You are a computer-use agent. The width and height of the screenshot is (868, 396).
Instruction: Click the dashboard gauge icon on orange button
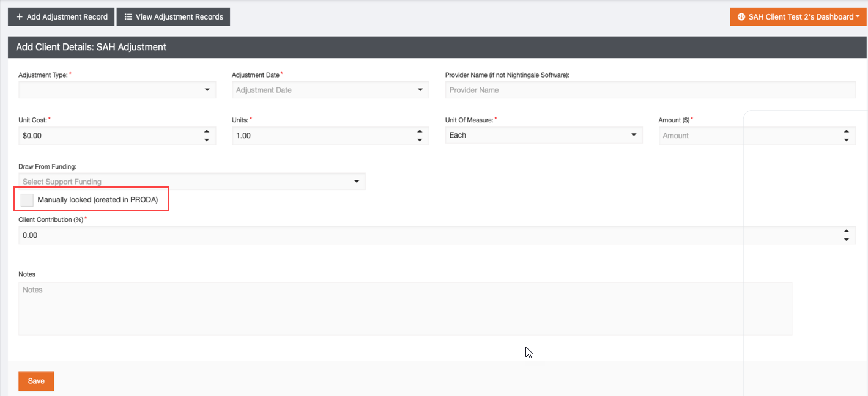(x=741, y=17)
